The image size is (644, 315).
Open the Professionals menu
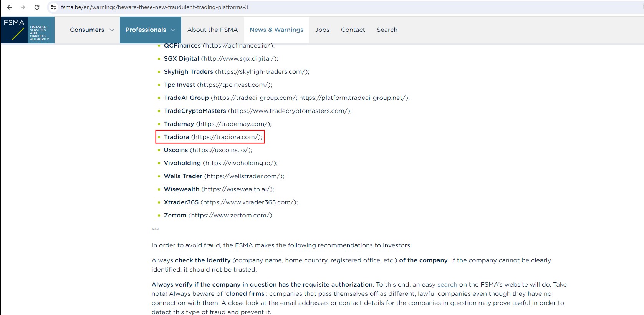(146, 30)
